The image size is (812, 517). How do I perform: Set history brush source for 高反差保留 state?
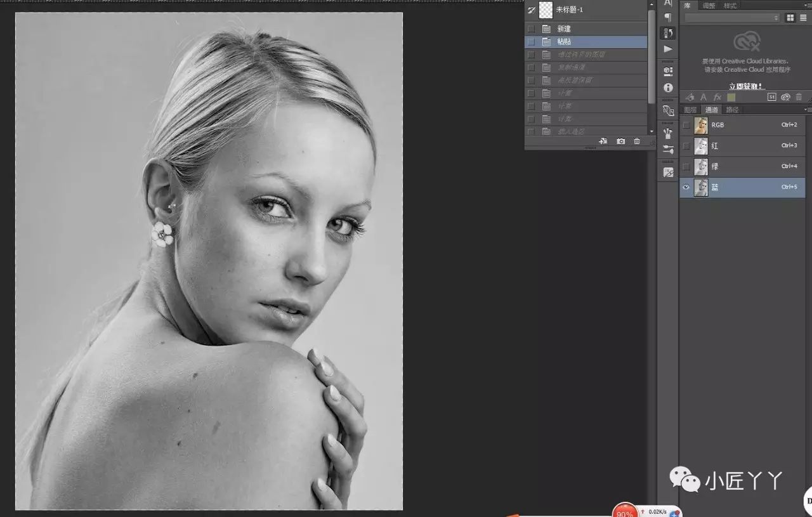pyautogui.click(x=531, y=81)
